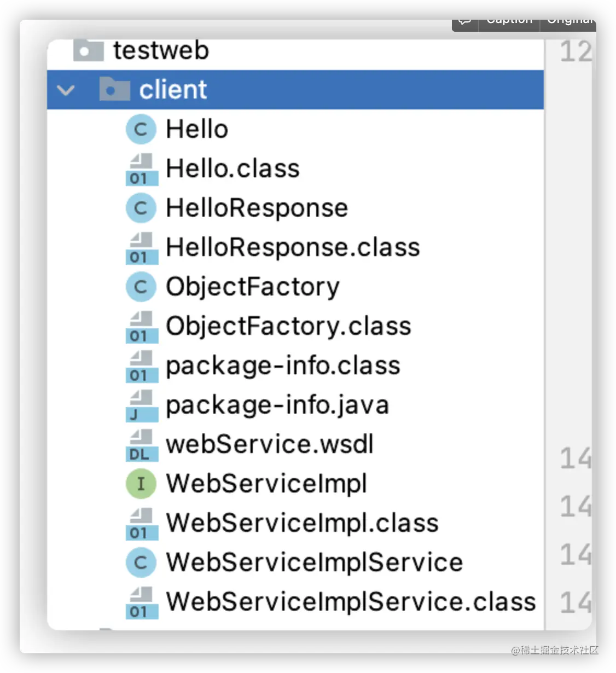Click the ObjectFactory class icon

pyautogui.click(x=141, y=287)
